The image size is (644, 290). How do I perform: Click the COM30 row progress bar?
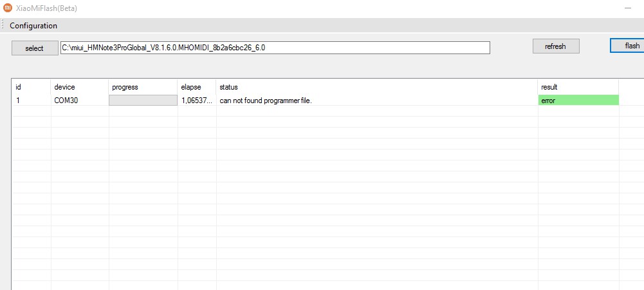[x=143, y=101]
